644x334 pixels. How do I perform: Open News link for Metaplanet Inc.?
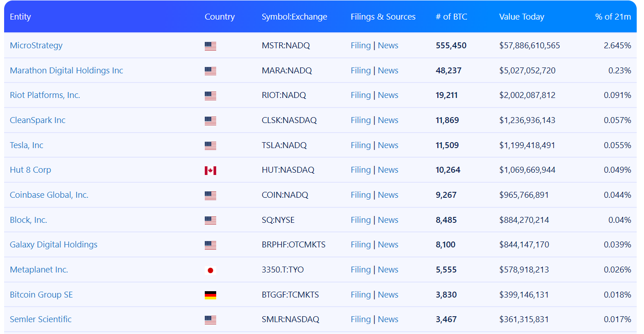point(388,270)
